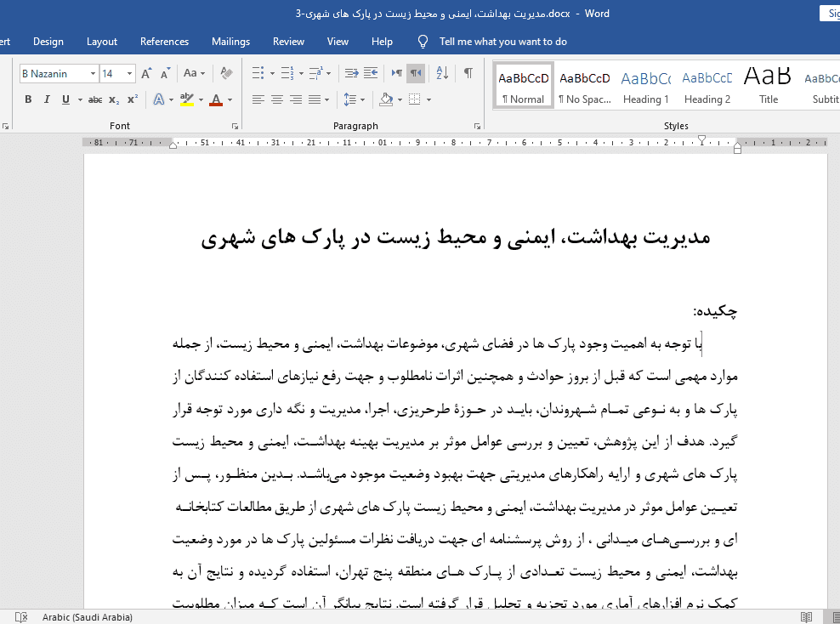Apply the Heading 1 style
840x624 pixels.
(645, 86)
